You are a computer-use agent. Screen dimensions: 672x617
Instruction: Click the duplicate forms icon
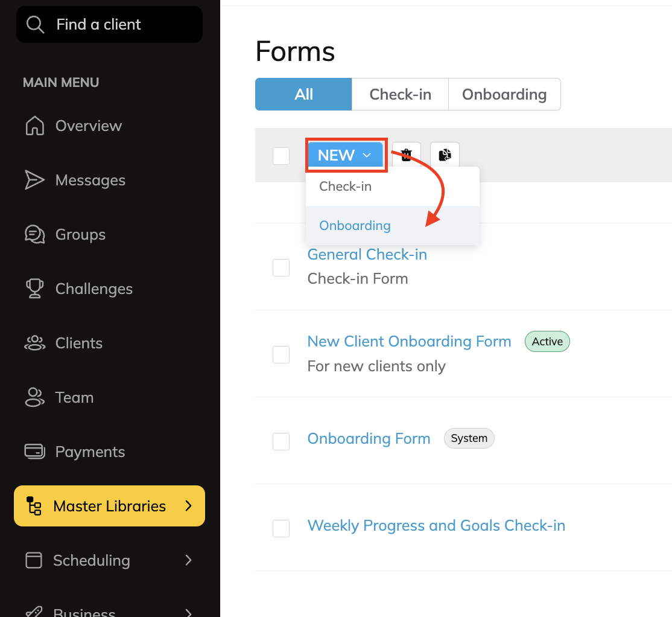(x=445, y=155)
